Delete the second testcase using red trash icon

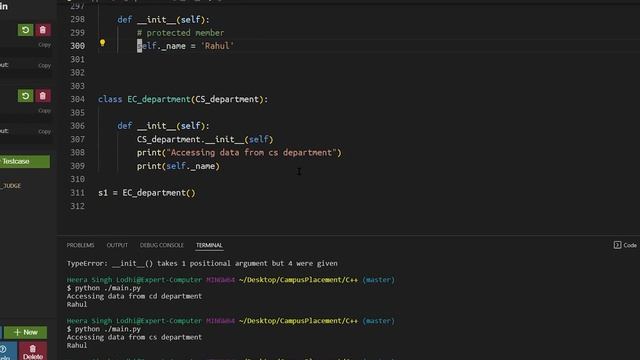pyautogui.click(x=42, y=96)
